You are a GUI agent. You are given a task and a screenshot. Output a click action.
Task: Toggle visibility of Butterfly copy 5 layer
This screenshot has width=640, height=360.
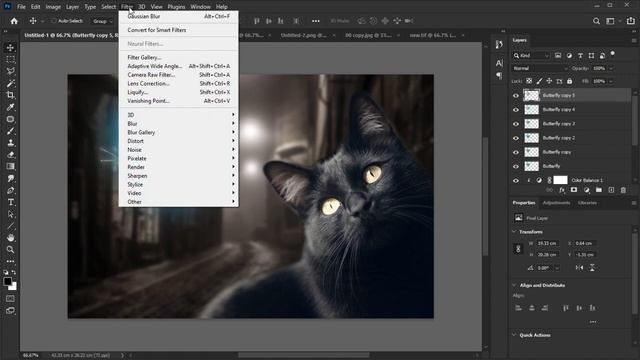point(516,96)
